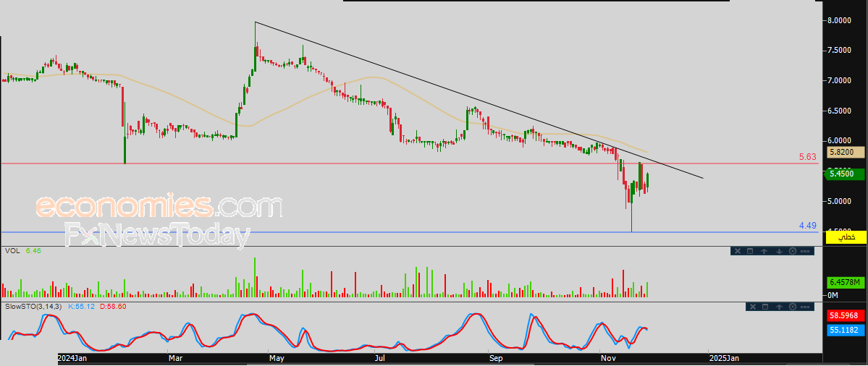Move the SlowSTO panel up
The width and height of the screenshot is (868, 366).
point(780,307)
